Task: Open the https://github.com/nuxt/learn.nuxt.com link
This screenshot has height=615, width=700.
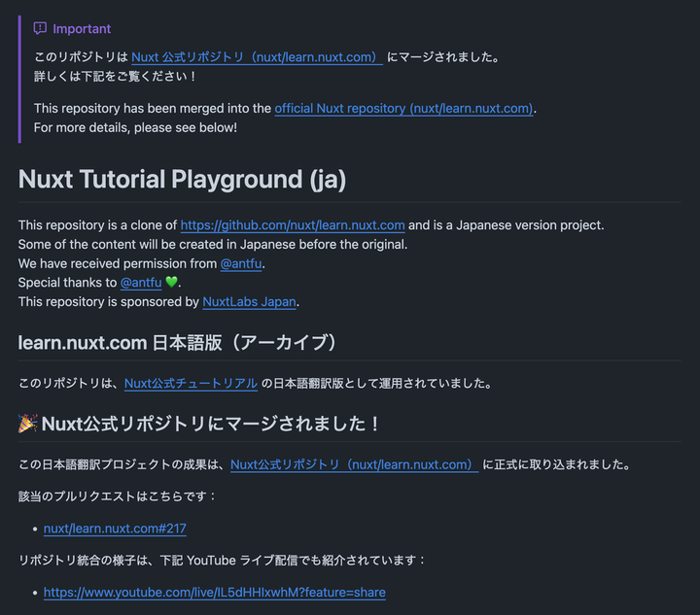Action: point(293,225)
